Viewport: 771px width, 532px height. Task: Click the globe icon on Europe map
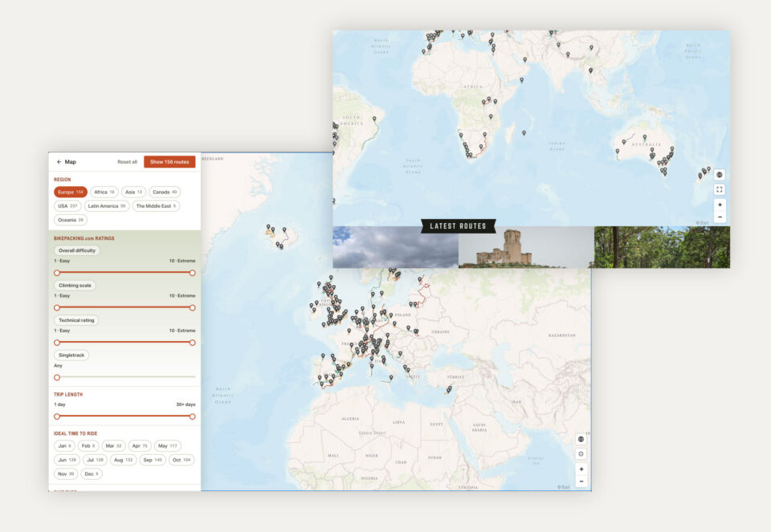581,439
